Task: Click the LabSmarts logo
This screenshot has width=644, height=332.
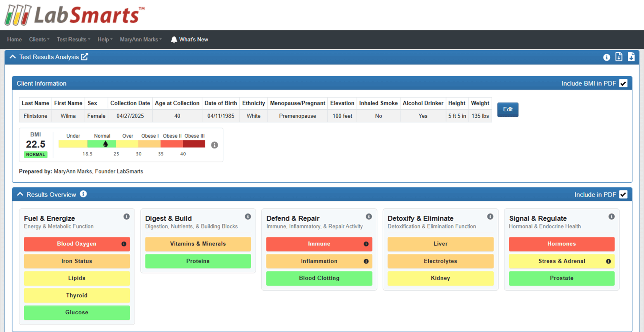Action: (74, 15)
